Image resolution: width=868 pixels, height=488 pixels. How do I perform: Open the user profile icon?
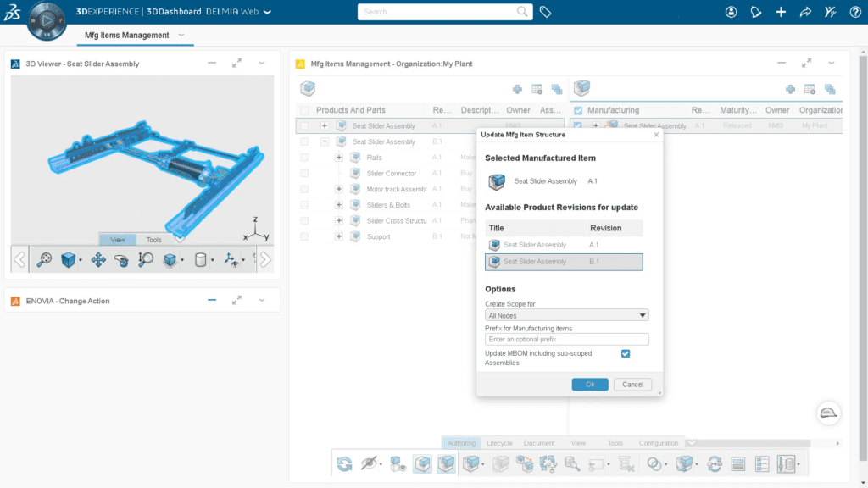(732, 12)
